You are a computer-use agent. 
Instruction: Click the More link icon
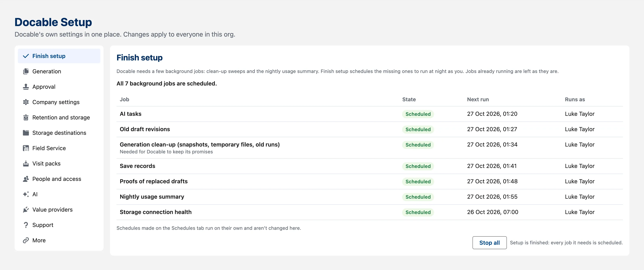pos(26,240)
